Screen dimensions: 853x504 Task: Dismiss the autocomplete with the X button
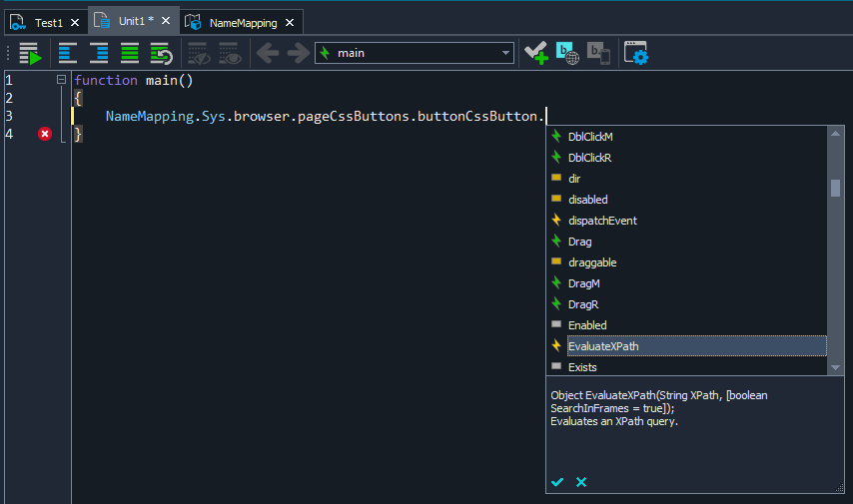point(581,482)
